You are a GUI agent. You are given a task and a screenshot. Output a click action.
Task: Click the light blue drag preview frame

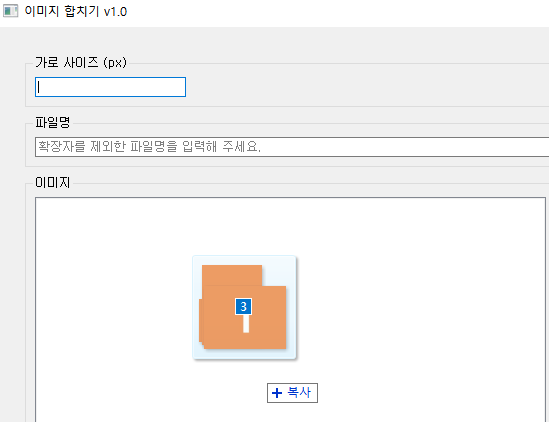coord(244,307)
